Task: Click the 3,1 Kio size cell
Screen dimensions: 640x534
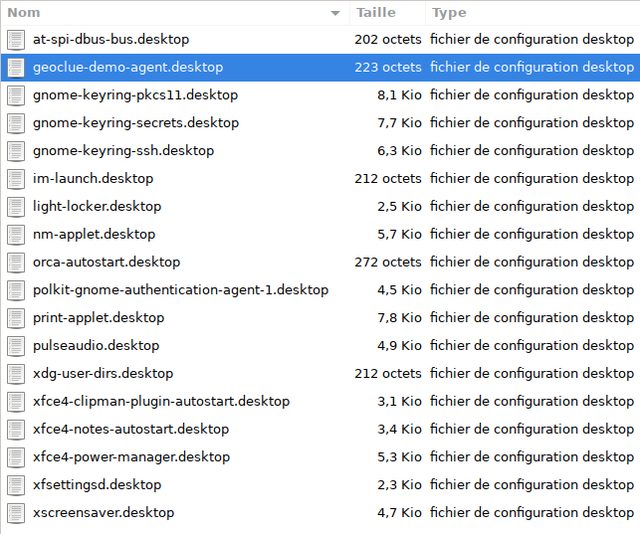Action: coord(399,401)
